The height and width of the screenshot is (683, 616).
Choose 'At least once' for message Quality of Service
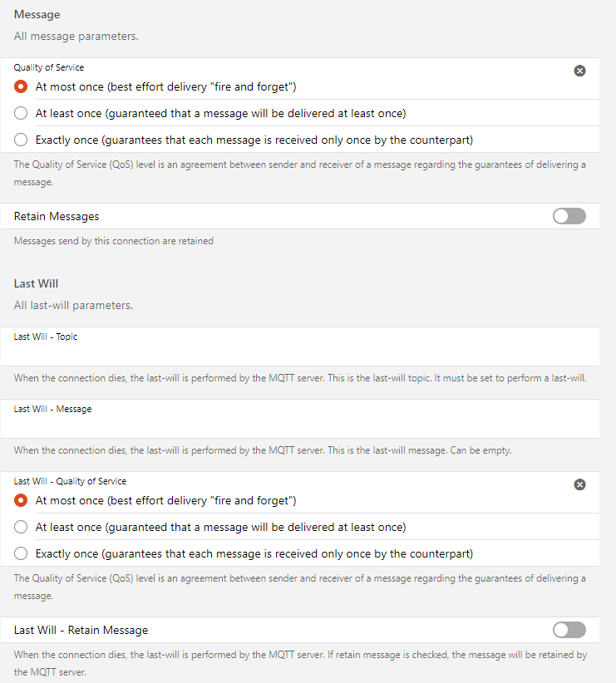click(21, 113)
